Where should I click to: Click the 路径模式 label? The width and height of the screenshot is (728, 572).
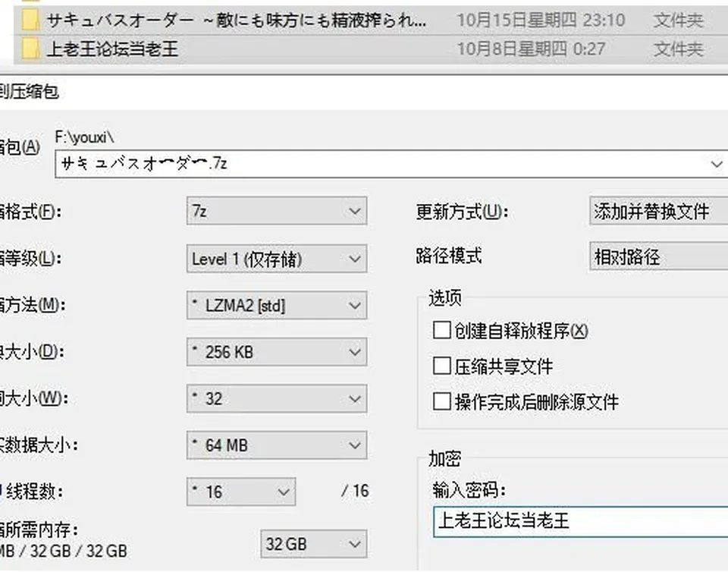click(x=448, y=256)
